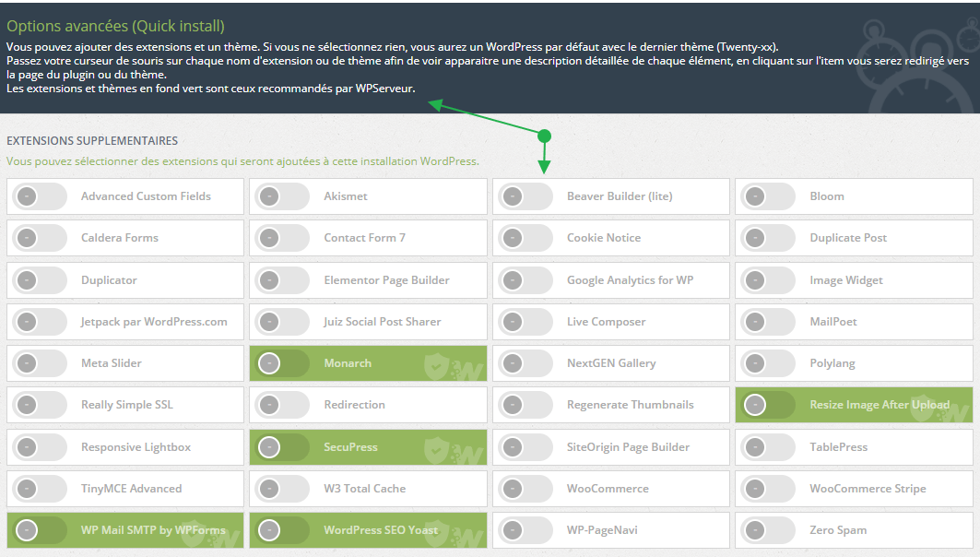Activate the Polylang switch
980x557 pixels.
[x=768, y=363]
